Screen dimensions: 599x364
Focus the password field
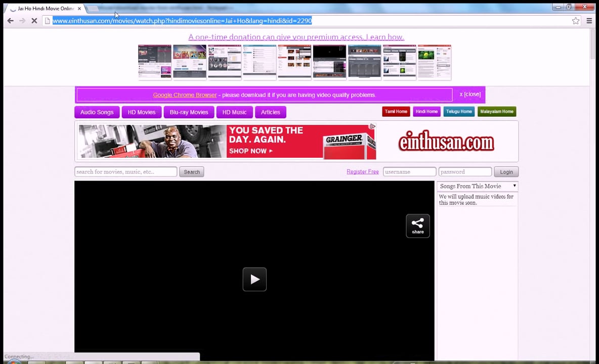pyautogui.click(x=465, y=172)
